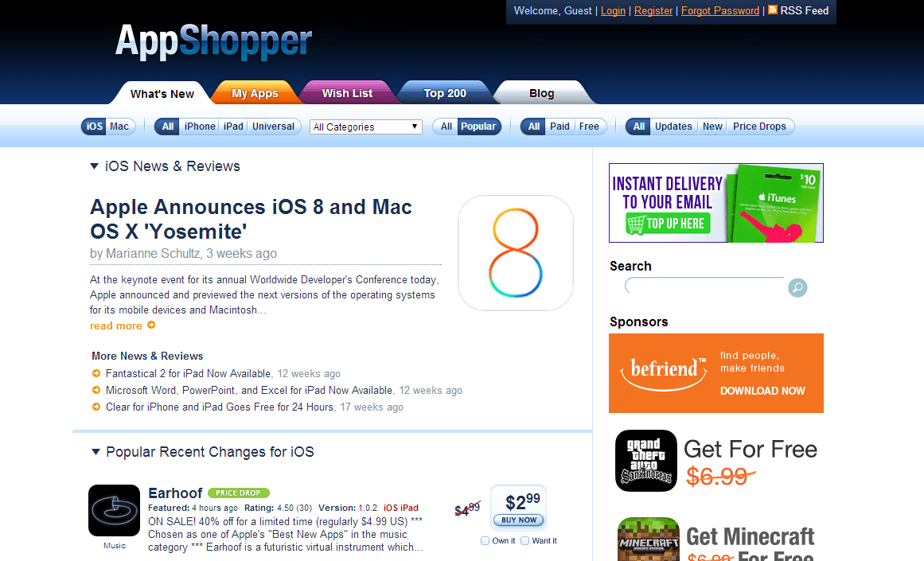
Task: Click the PRICE DROP badge on Earhoof
Action: coord(238,493)
